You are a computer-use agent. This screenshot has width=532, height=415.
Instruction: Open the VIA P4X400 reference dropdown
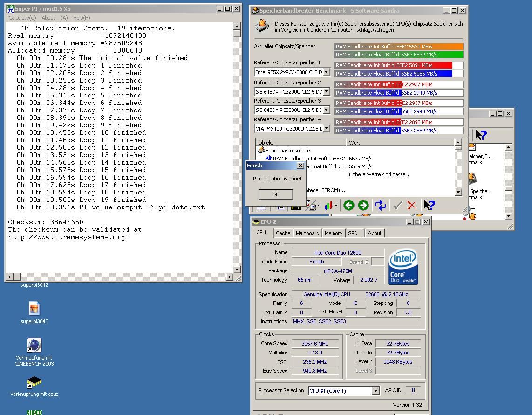tap(326, 129)
